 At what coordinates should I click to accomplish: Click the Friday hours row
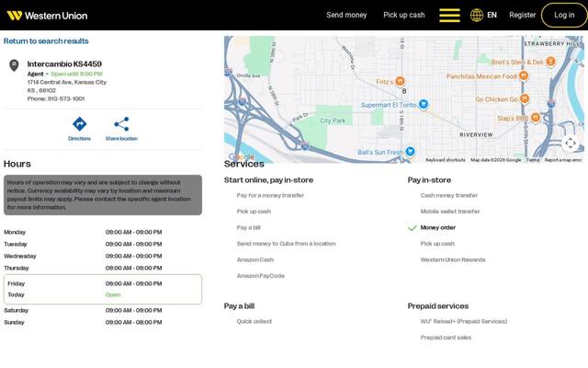pyautogui.click(x=102, y=283)
